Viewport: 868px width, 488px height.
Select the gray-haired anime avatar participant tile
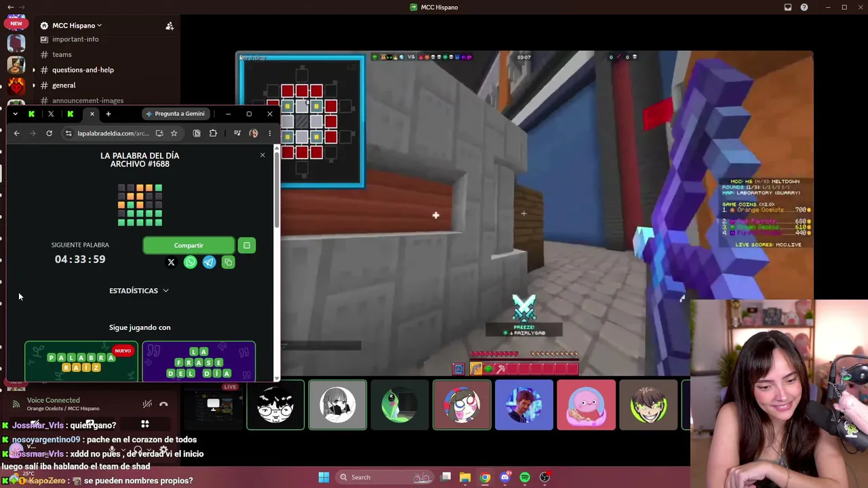(x=338, y=405)
